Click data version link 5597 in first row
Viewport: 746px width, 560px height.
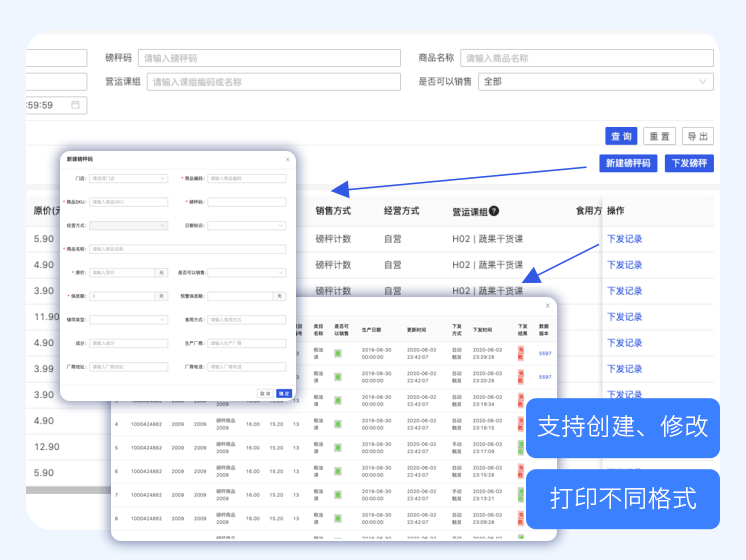pos(545,353)
